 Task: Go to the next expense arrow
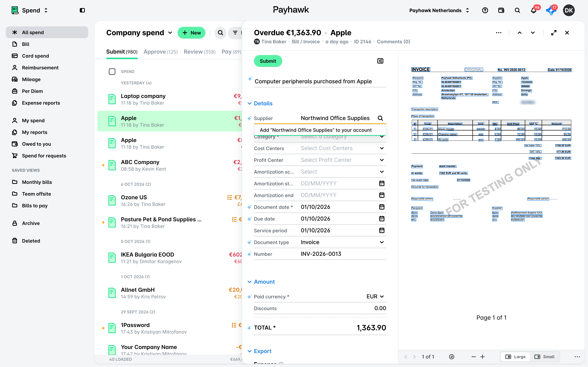coord(533,33)
